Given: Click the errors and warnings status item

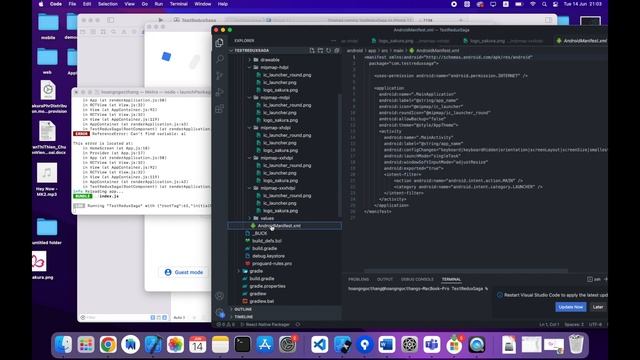Looking at the screenshot, I should 226,325.
